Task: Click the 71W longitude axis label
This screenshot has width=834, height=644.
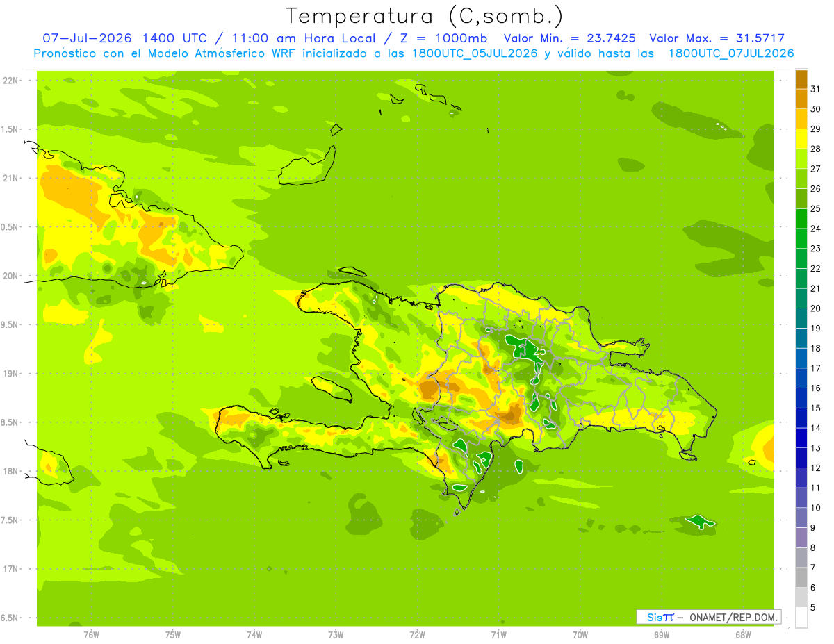Action: click(498, 634)
